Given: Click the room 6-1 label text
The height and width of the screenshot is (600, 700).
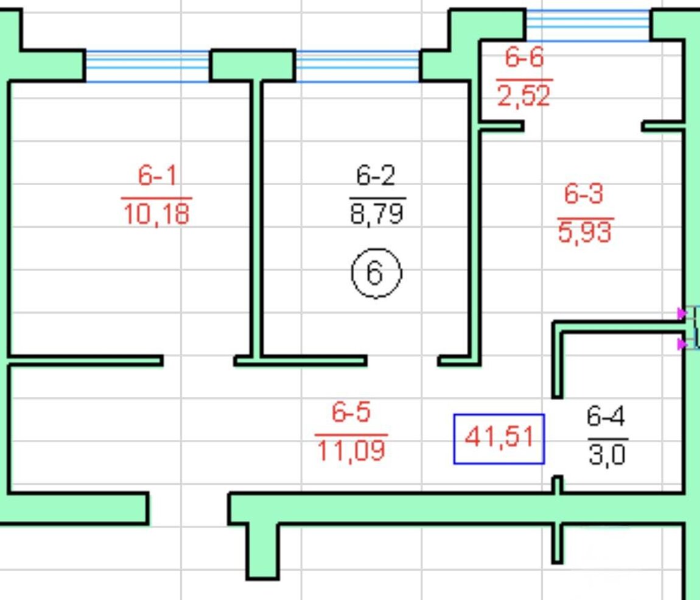Looking at the screenshot, I should click(x=156, y=177).
